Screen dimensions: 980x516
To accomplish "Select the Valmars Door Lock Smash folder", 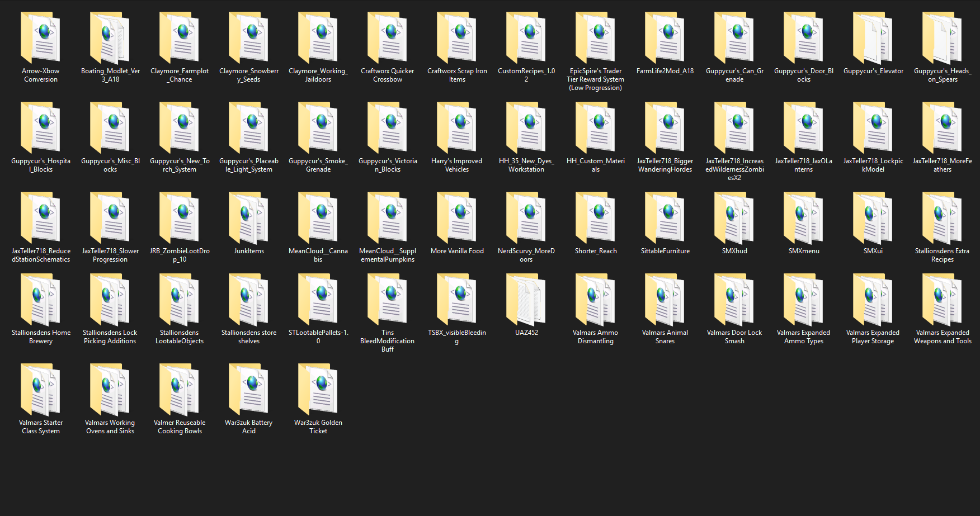I will coord(734,300).
